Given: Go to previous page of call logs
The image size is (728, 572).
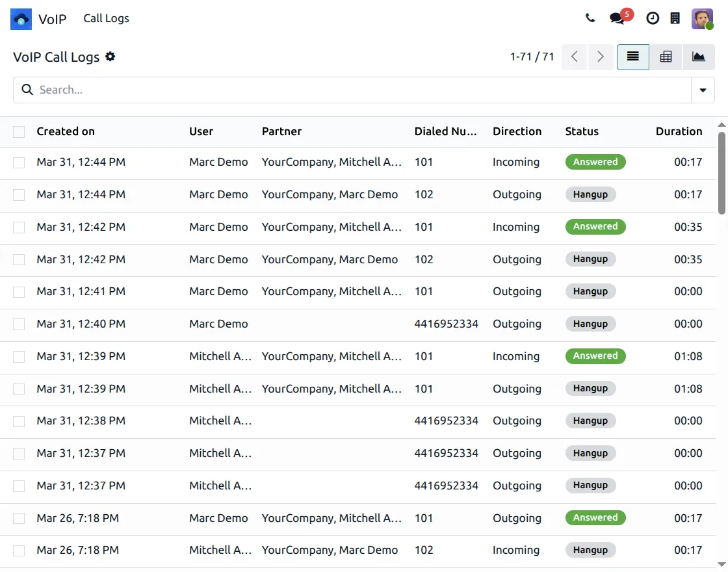Looking at the screenshot, I should click(x=574, y=57).
